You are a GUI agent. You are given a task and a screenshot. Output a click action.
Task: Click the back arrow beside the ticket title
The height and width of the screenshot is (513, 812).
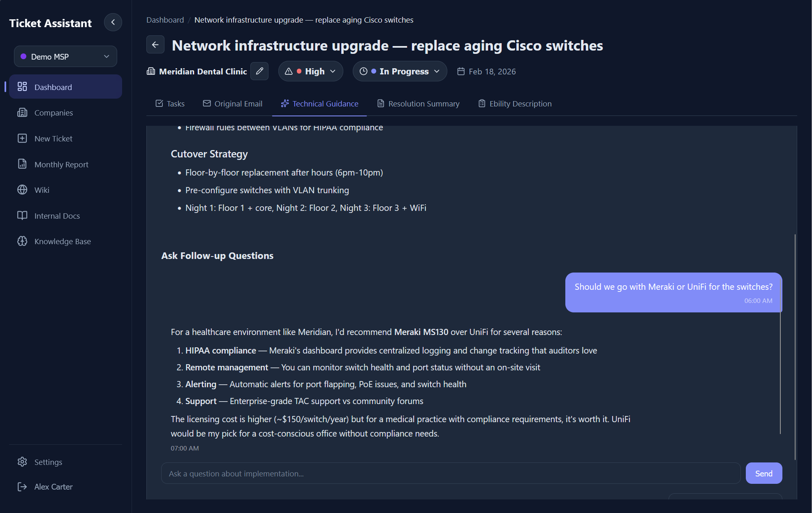tap(155, 45)
